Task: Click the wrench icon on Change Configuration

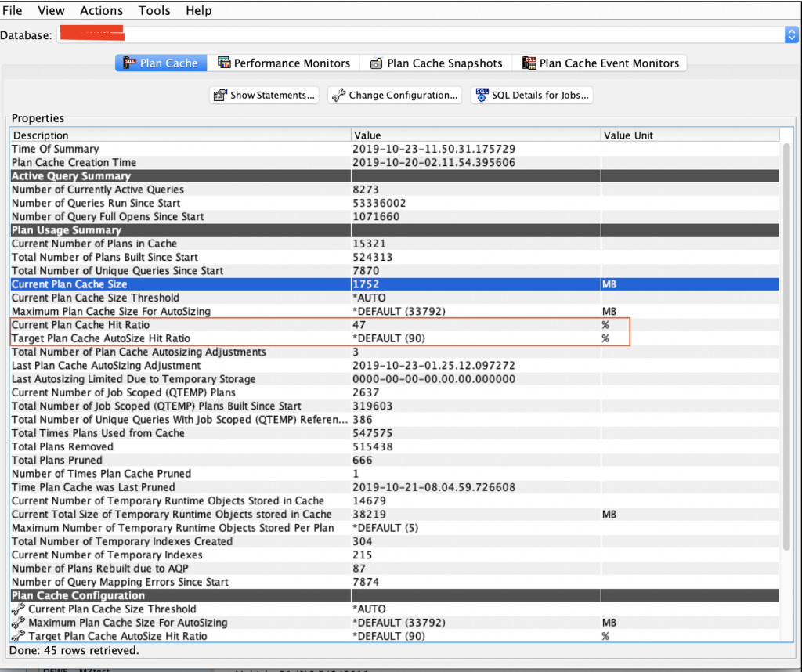Action: (x=338, y=96)
